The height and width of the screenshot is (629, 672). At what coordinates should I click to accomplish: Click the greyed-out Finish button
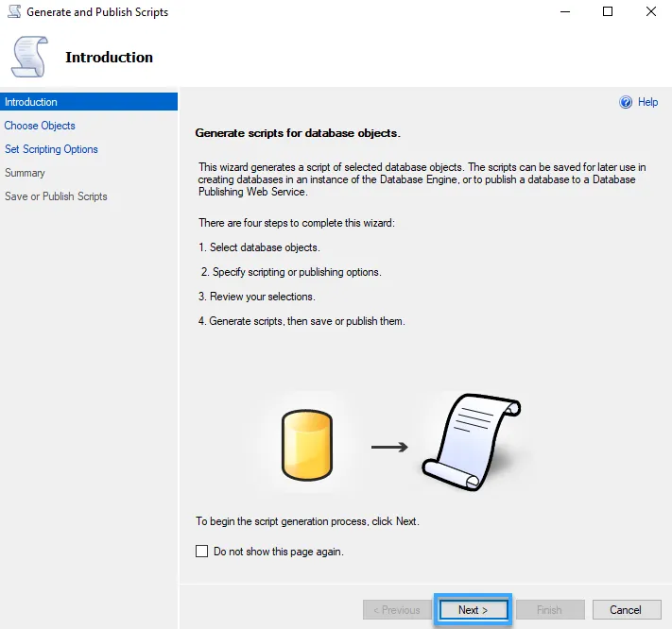(x=550, y=609)
